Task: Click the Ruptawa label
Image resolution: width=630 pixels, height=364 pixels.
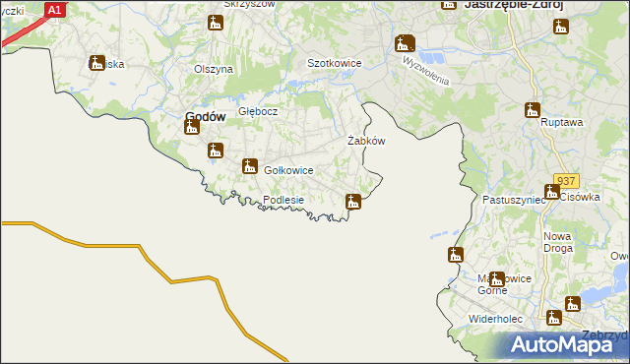Action: 561,122
